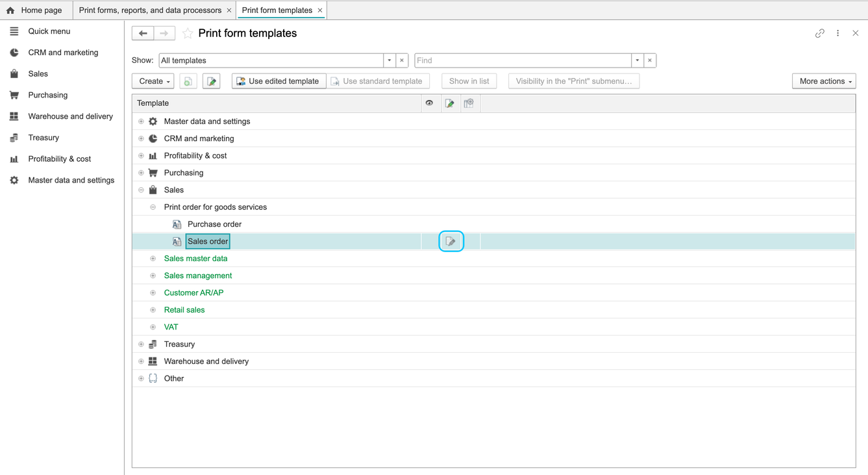Click the eye visibility column header

pyautogui.click(x=429, y=103)
